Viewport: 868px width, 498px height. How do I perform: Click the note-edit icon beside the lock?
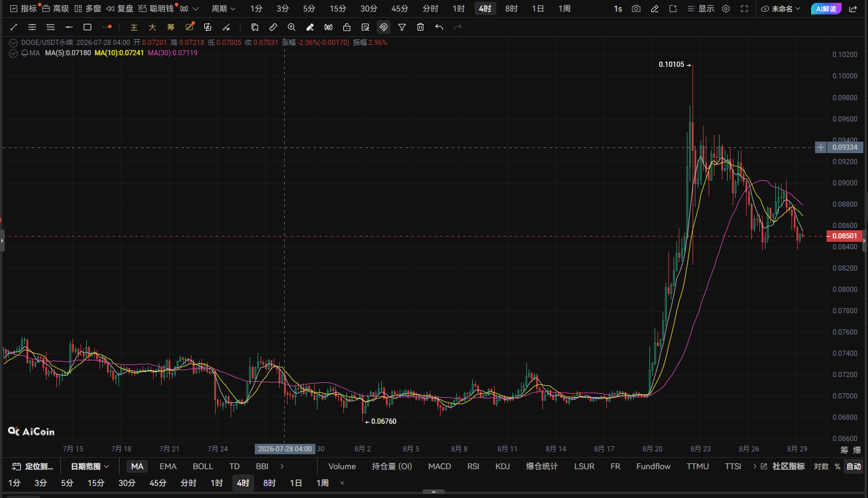[x=365, y=27]
